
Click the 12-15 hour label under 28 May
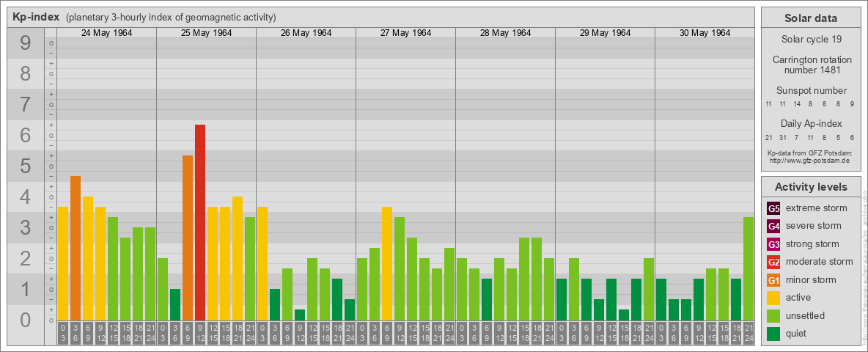pyautogui.click(x=512, y=334)
